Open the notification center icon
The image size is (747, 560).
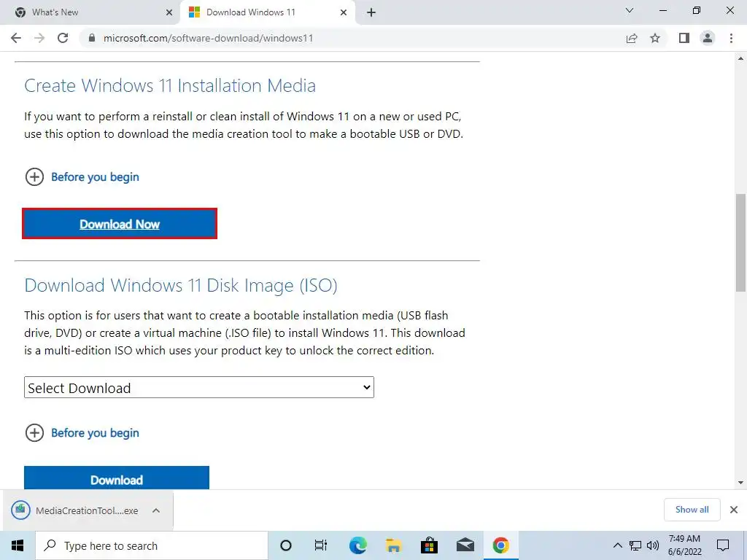(x=723, y=545)
